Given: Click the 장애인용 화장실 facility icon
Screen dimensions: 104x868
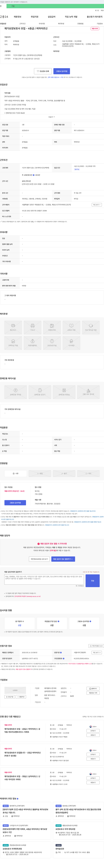Looking at the screenshot, I should tap(64, 392).
